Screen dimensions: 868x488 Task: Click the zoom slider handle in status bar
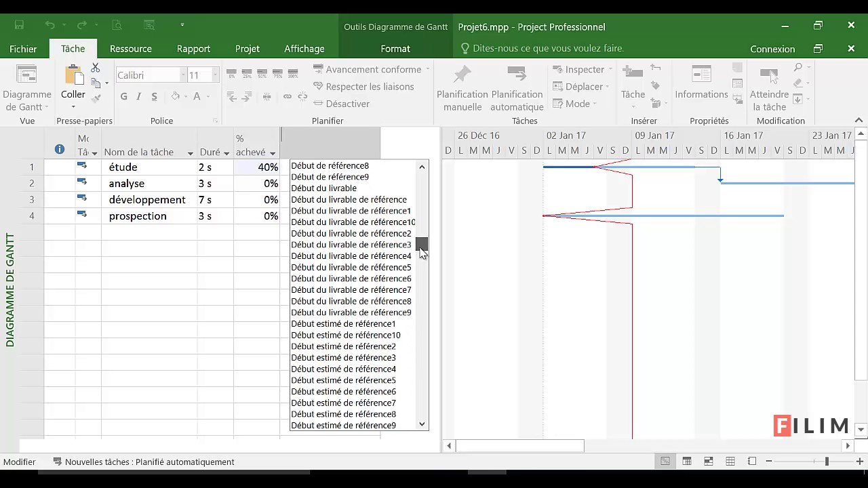[x=827, y=462]
